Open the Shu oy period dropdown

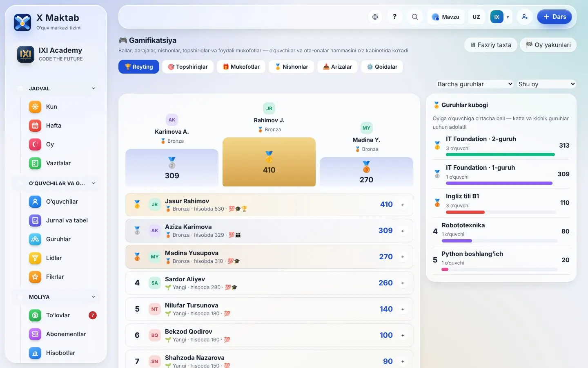click(x=546, y=84)
